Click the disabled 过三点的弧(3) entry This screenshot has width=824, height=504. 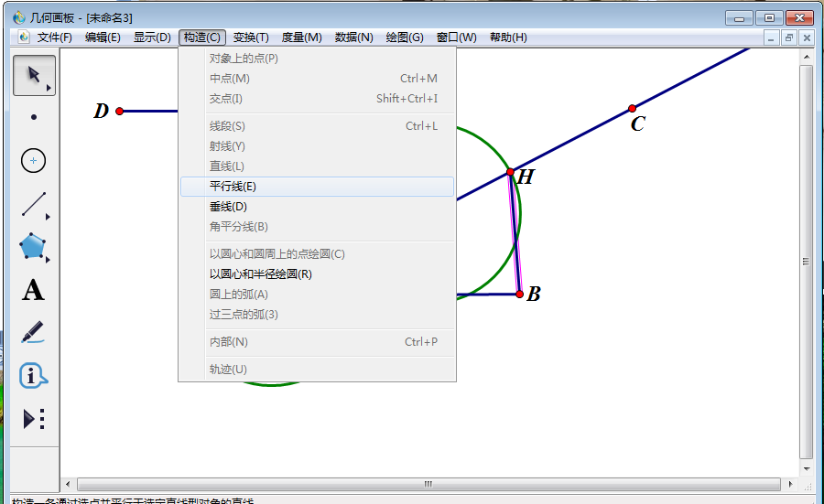click(317, 315)
